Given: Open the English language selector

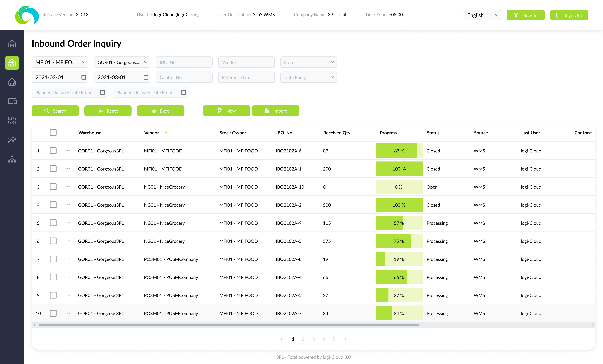Looking at the screenshot, I should pos(482,15).
